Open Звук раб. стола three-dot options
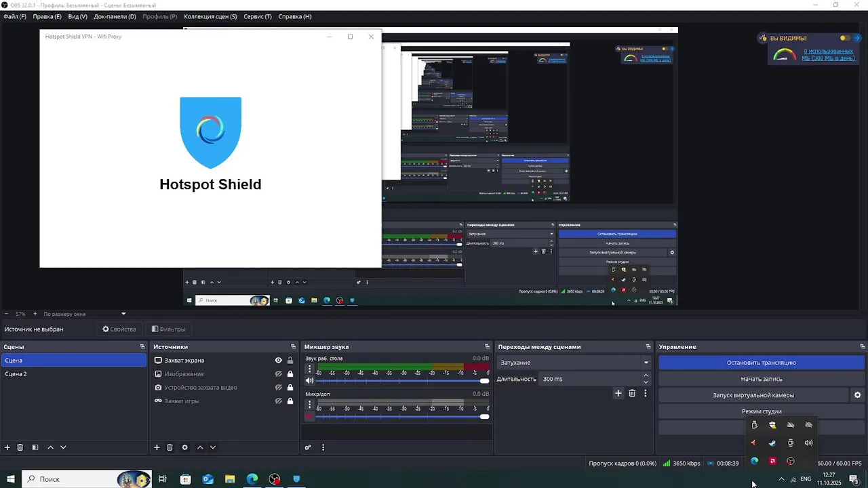868x488 pixels. tap(310, 369)
